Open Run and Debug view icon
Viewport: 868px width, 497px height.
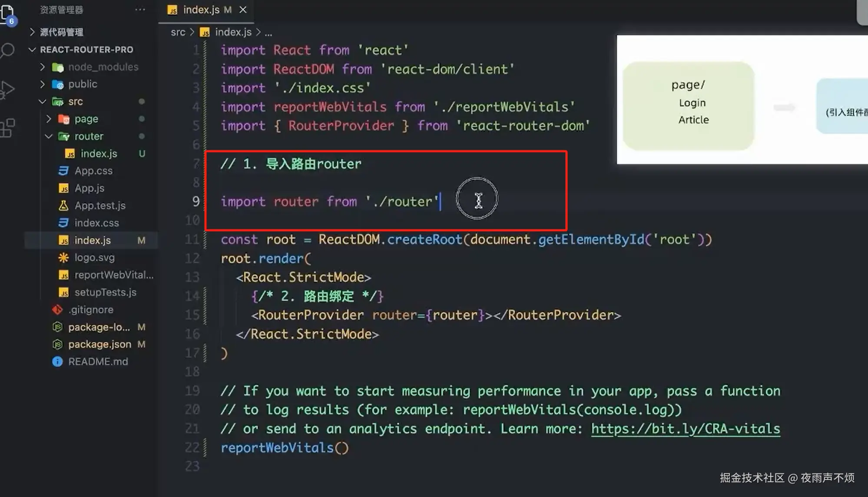point(7,90)
